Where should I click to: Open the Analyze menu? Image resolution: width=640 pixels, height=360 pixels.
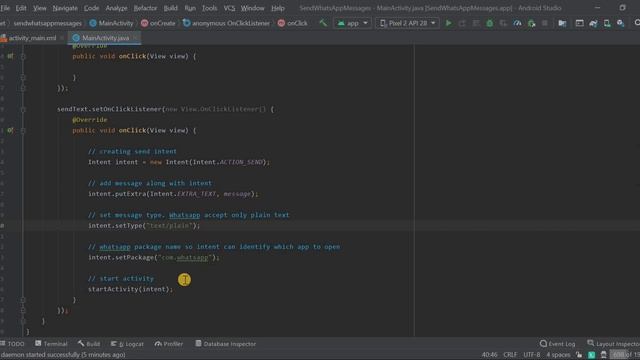point(116,8)
